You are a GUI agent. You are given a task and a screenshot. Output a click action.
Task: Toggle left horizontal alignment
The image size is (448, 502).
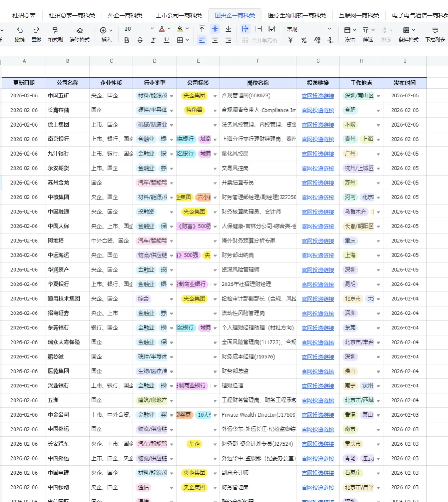pos(202,40)
